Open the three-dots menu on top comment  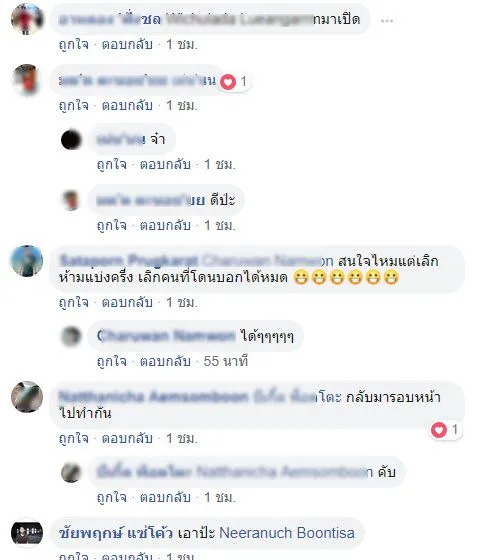pos(387,21)
